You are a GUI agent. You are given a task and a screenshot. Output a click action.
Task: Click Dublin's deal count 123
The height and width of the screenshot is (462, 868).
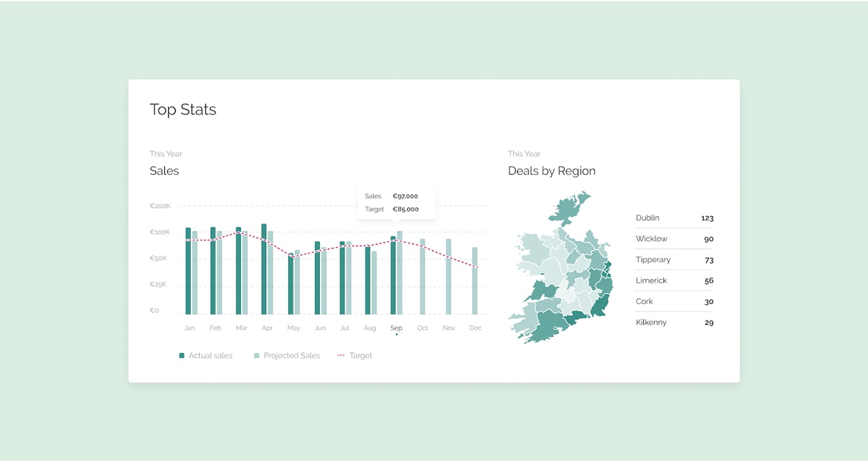click(x=707, y=218)
